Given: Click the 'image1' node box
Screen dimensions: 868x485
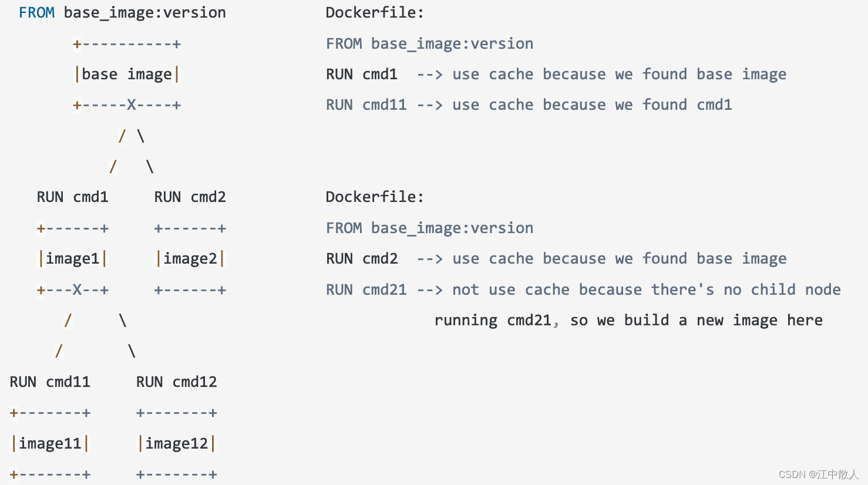Looking at the screenshot, I should (x=73, y=259).
